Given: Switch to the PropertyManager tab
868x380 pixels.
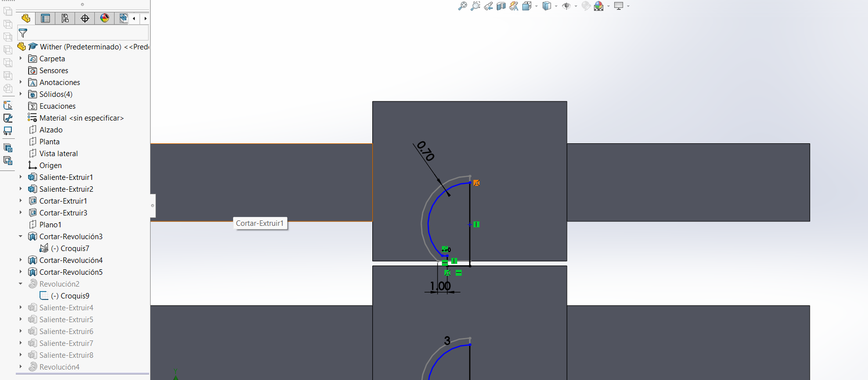Looking at the screenshot, I should (45, 18).
